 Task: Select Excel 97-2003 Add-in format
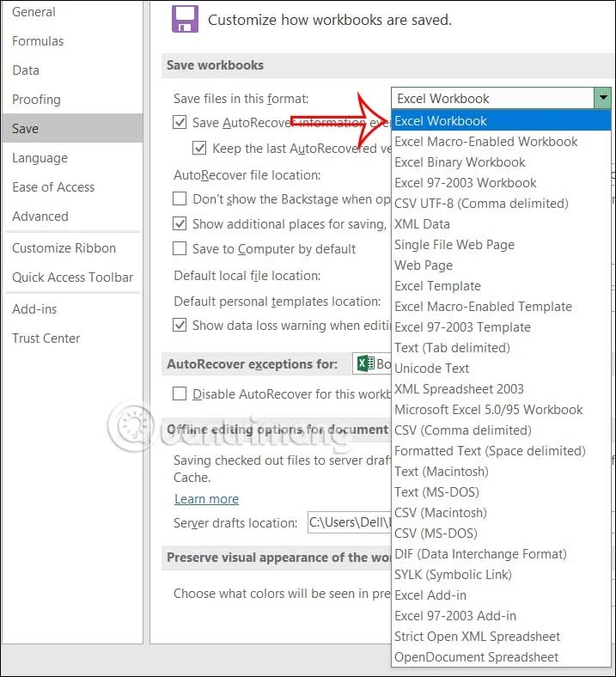coord(501,616)
